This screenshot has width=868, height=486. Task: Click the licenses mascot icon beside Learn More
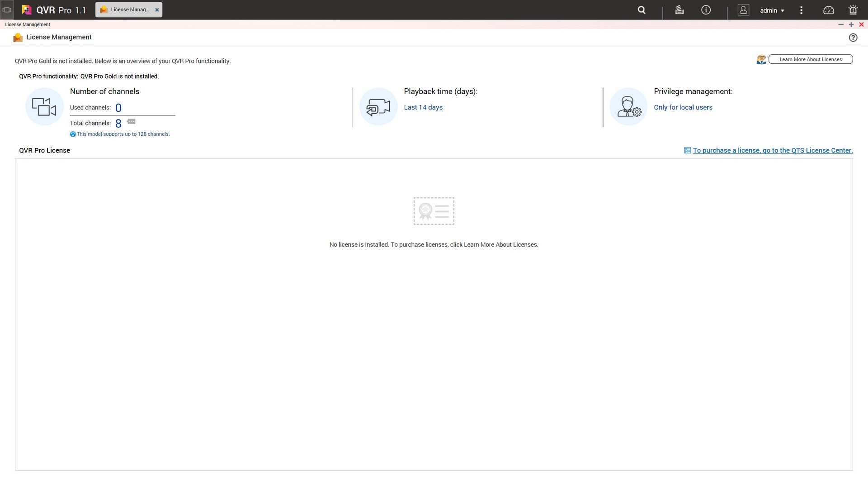[x=761, y=59]
